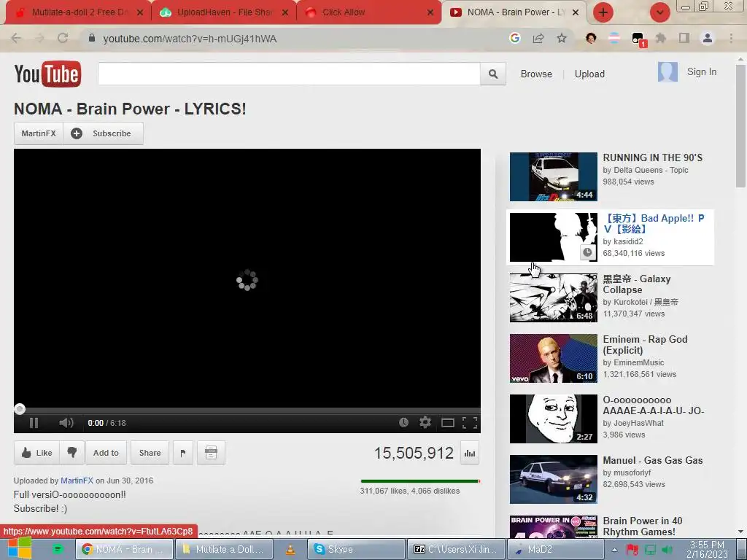This screenshot has width=747, height=560.
Task: Click the taskbar volume speaker icon
Action: (668, 550)
